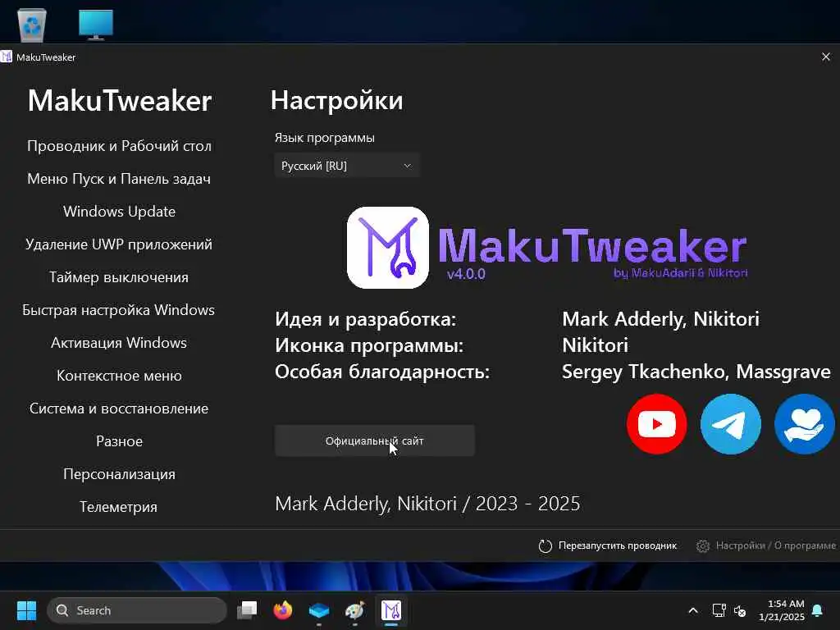
Task: Click the 'Настройки' page heading
Action: click(x=337, y=101)
